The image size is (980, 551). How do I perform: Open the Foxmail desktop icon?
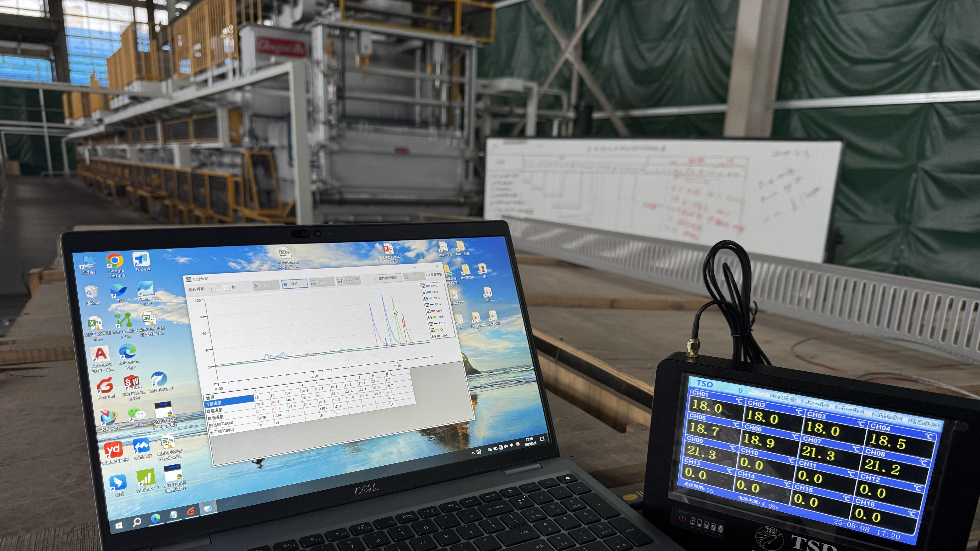pyautogui.click(x=105, y=386)
